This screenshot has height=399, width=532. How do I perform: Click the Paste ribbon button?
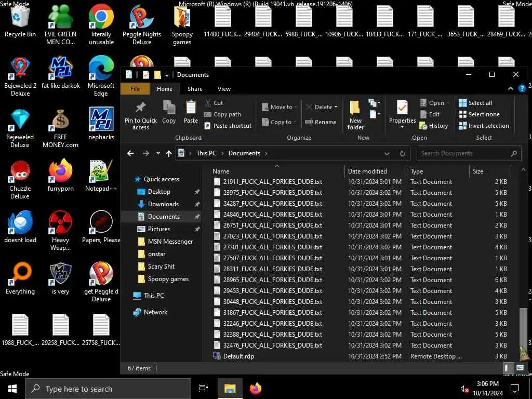pyautogui.click(x=191, y=112)
